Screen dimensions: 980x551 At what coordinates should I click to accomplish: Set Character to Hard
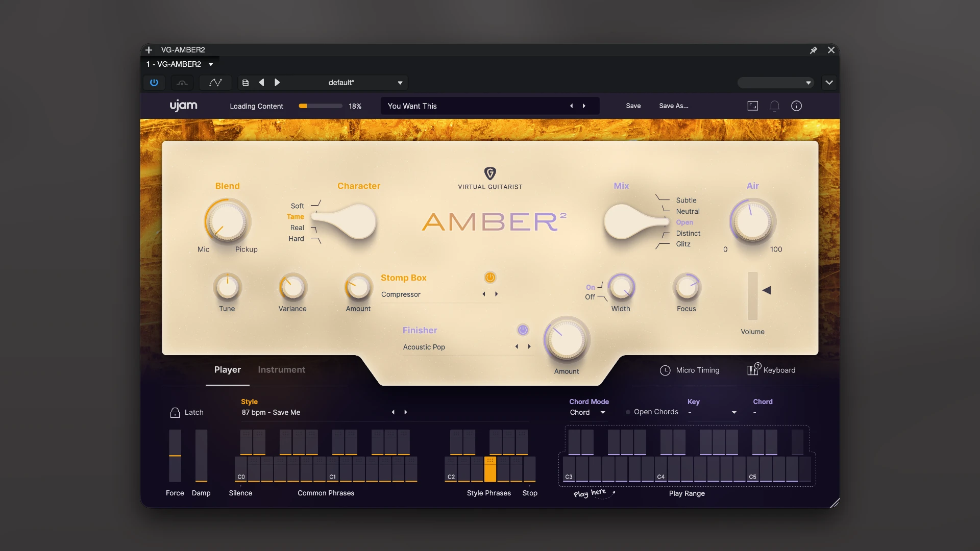[296, 239]
